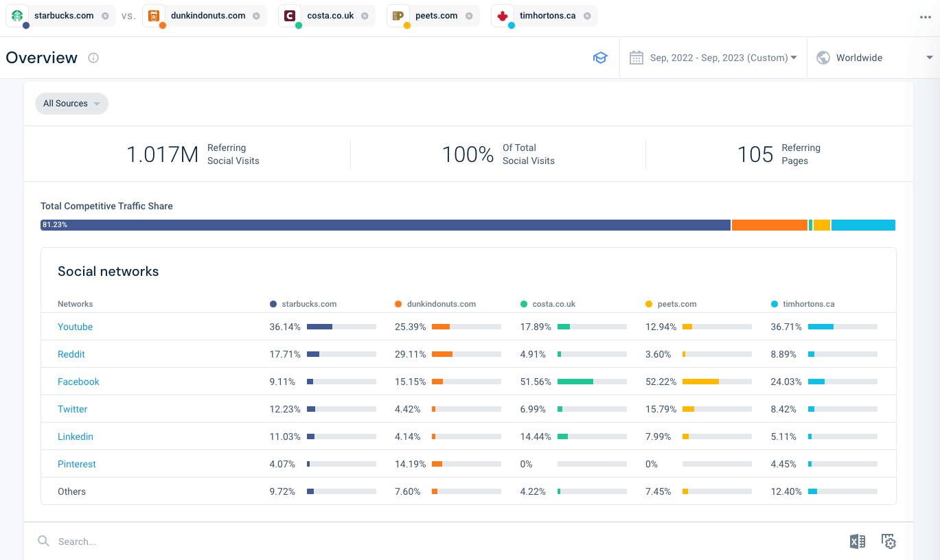Image resolution: width=940 pixels, height=560 pixels.
Task: Click the Starbucks logo icon
Action: pyautogui.click(x=18, y=15)
